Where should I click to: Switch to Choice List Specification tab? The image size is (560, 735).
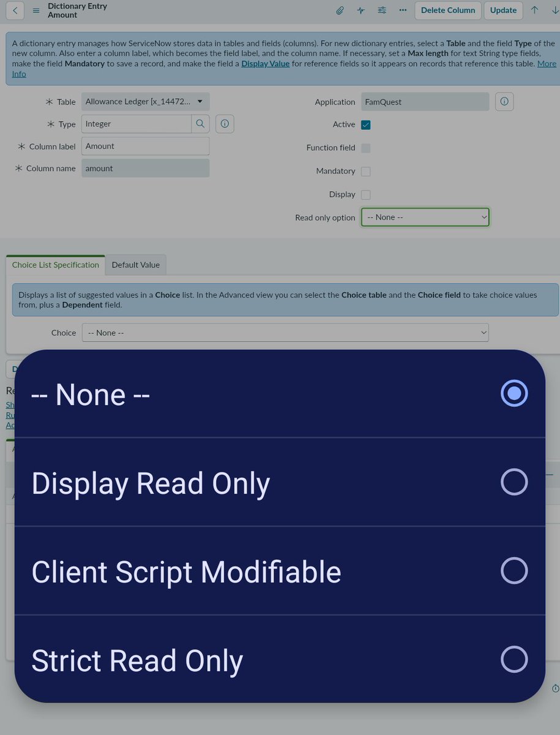(56, 265)
